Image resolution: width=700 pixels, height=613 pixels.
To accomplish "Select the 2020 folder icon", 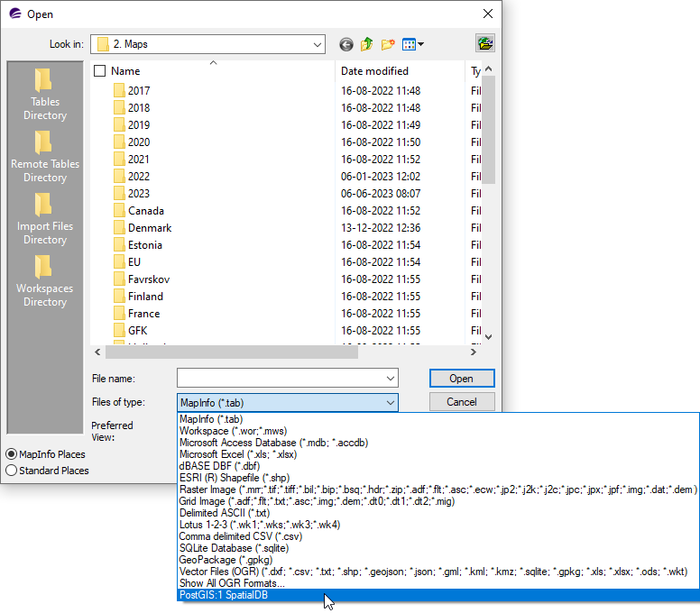I will tap(119, 142).
